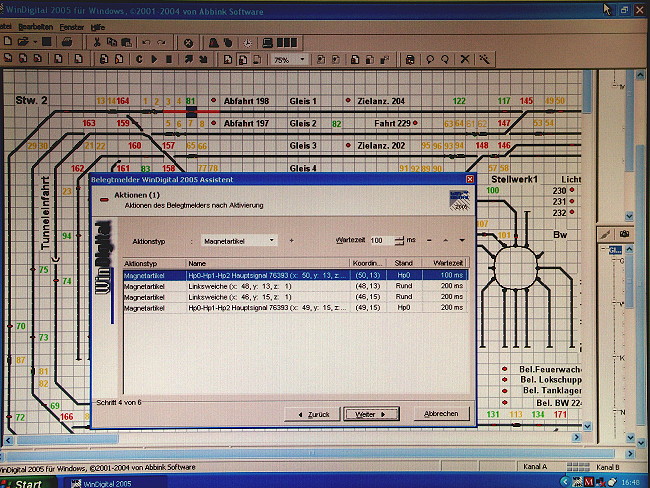Open the 75% zoom dropdown
This screenshot has height=488, width=650.
click(302, 60)
